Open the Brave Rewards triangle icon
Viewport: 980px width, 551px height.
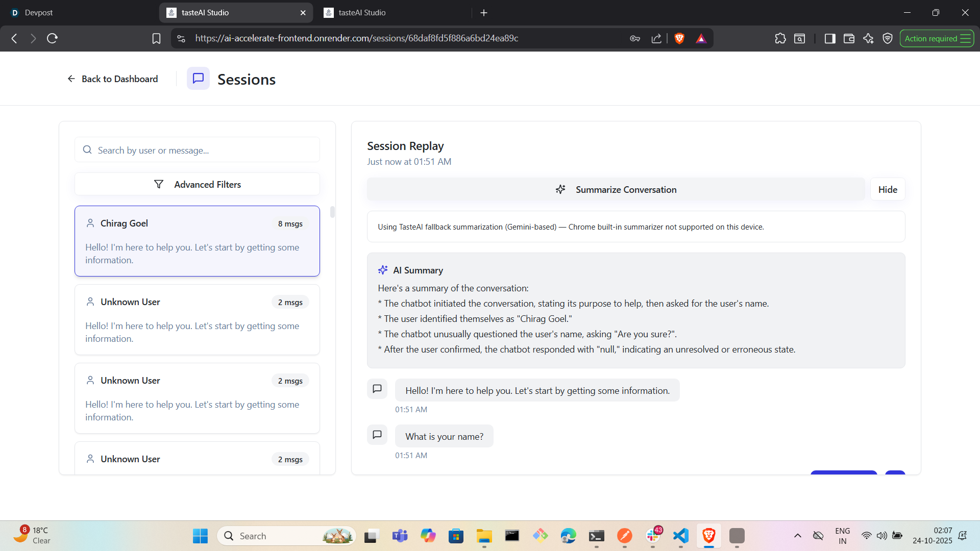coord(701,38)
